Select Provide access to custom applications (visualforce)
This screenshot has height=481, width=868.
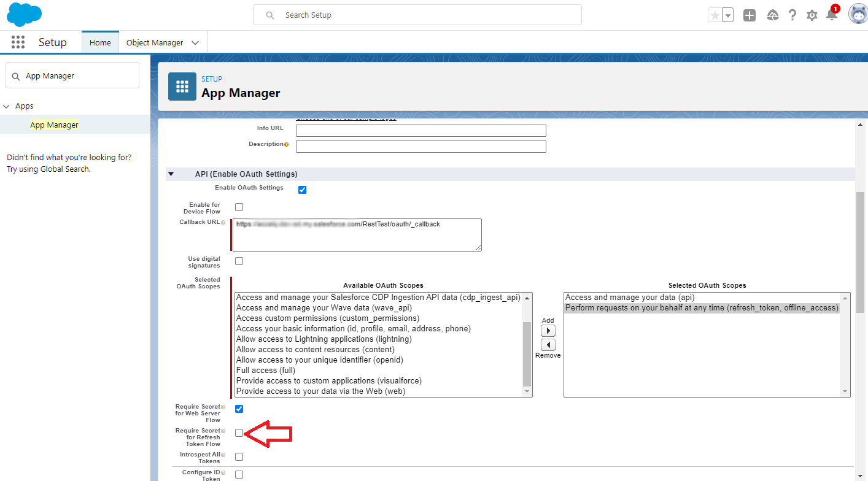coord(329,380)
